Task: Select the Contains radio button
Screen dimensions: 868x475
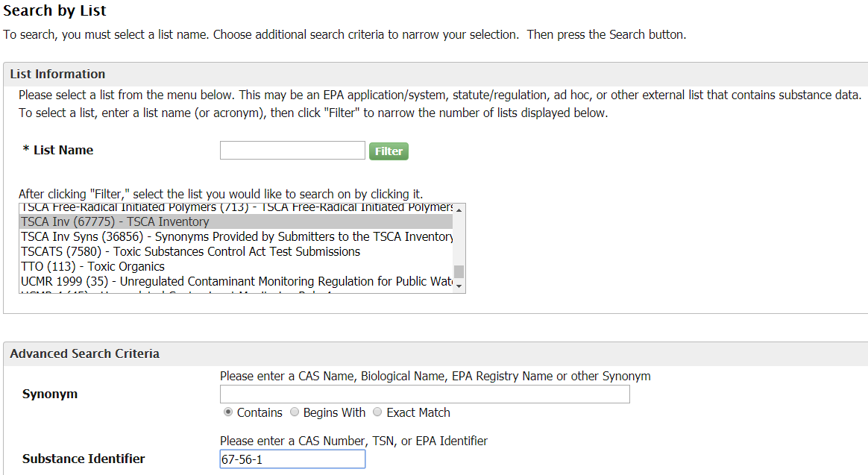Action: (x=228, y=412)
